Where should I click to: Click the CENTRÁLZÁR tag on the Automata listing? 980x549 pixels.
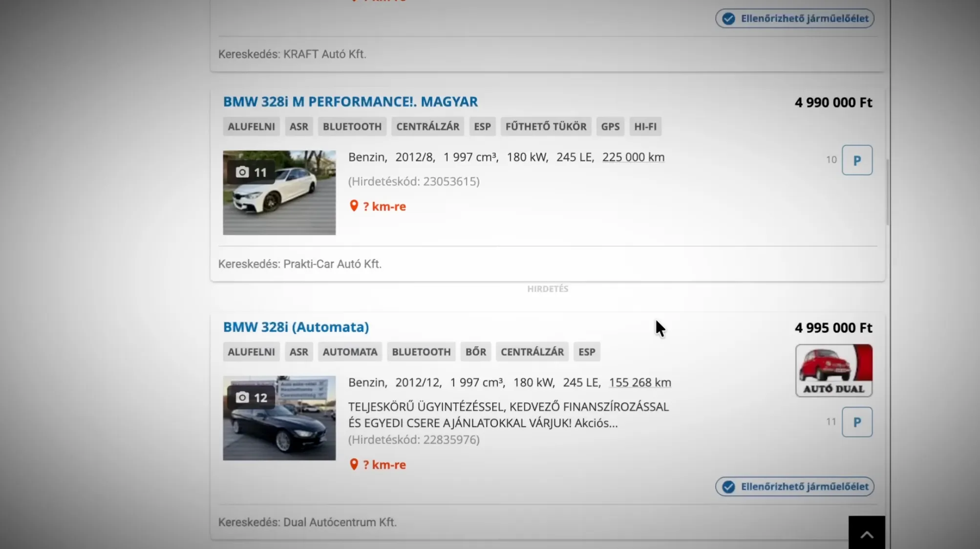tap(532, 352)
